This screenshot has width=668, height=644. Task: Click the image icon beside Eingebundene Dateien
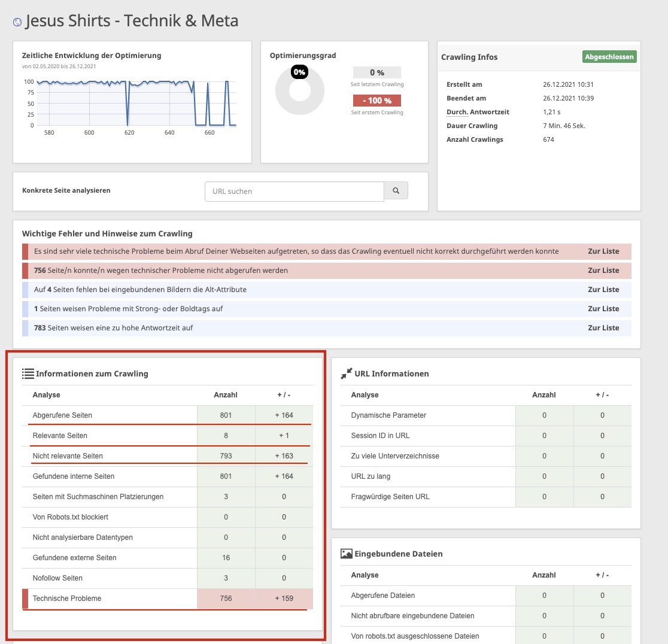tap(346, 554)
